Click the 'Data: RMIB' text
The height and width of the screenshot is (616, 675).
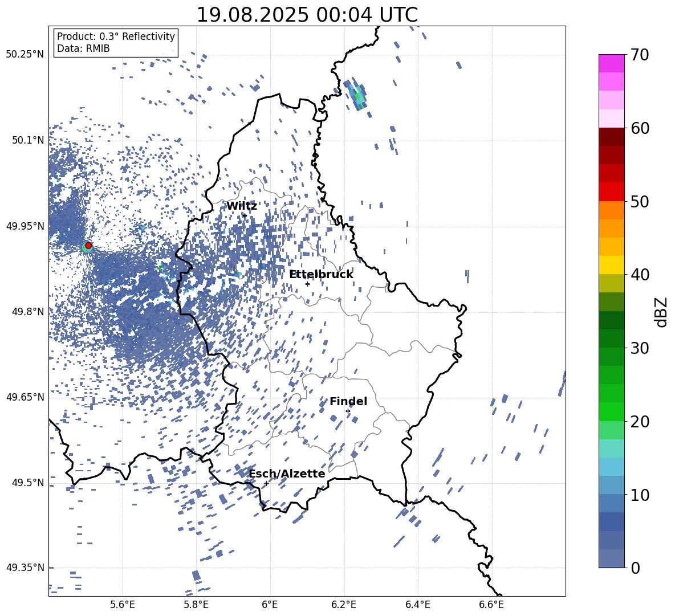tap(83, 48)
